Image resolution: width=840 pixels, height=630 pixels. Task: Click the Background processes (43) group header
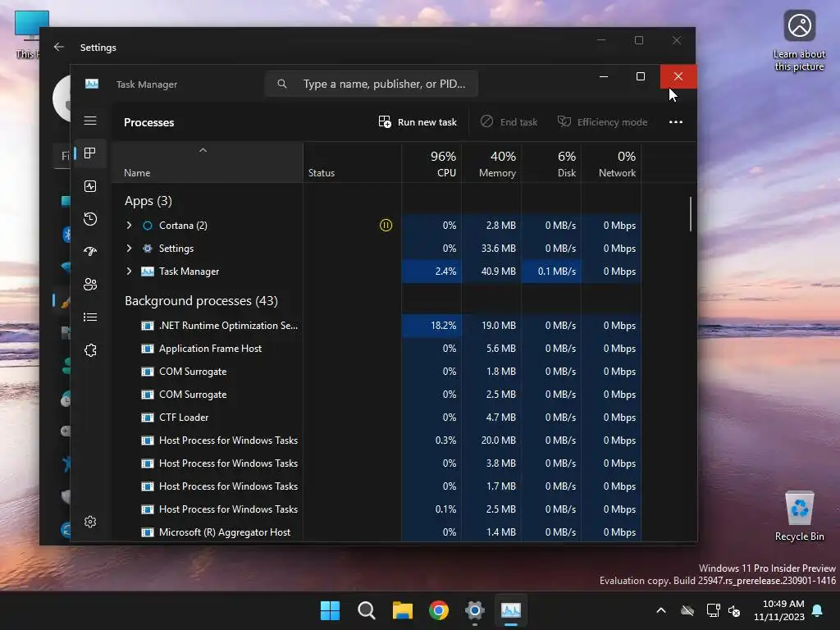click(x=202, y=300)
